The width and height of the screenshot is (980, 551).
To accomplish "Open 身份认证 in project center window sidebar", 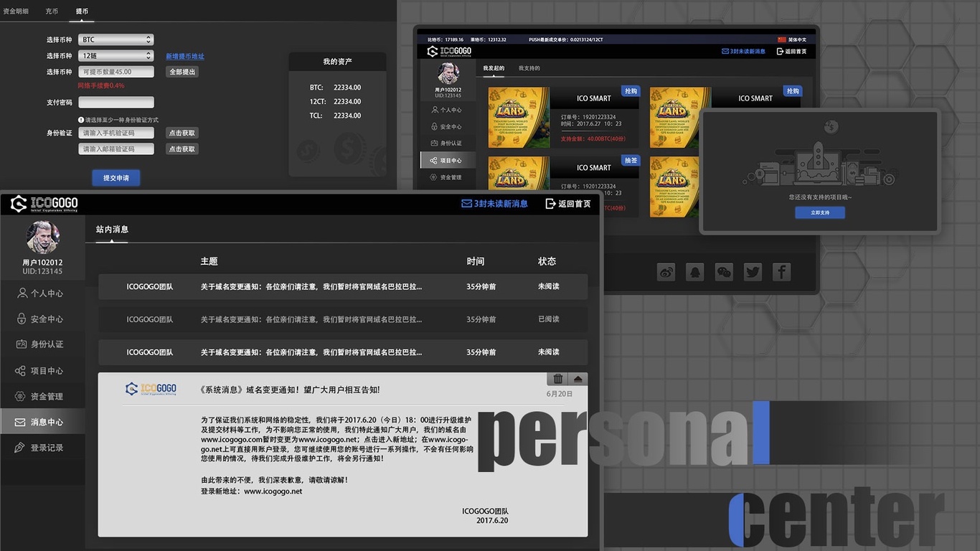I will point(446,143).
